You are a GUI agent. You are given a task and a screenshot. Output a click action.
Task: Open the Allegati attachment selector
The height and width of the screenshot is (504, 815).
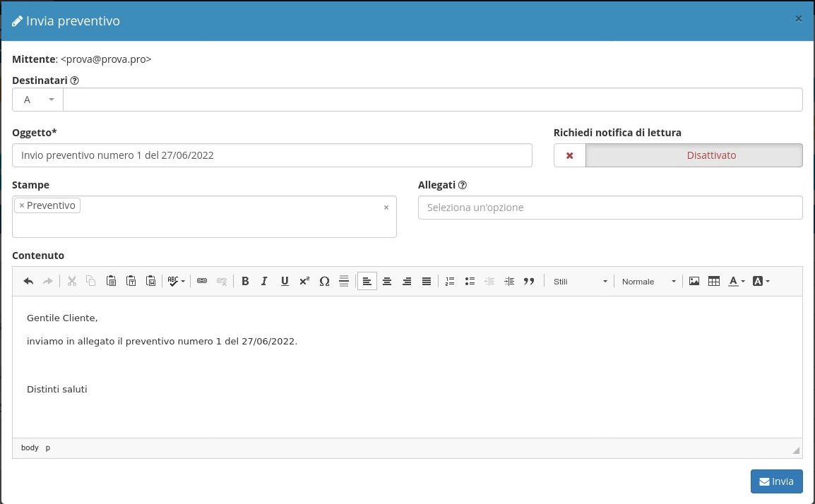tap(609, 208)
